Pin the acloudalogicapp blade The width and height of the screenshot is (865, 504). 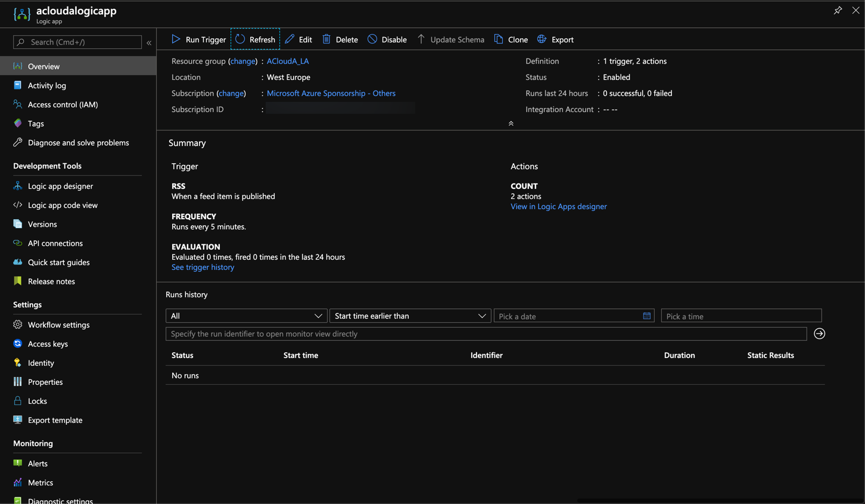(838, 10)
